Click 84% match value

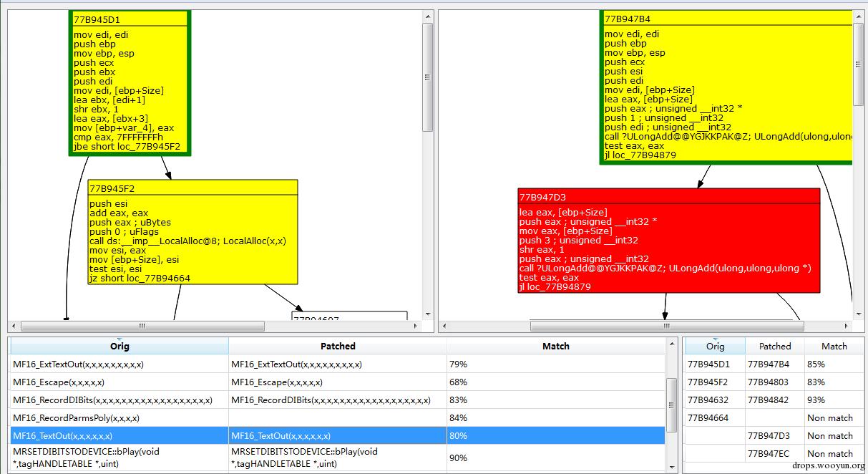click(x=556, y=417)
